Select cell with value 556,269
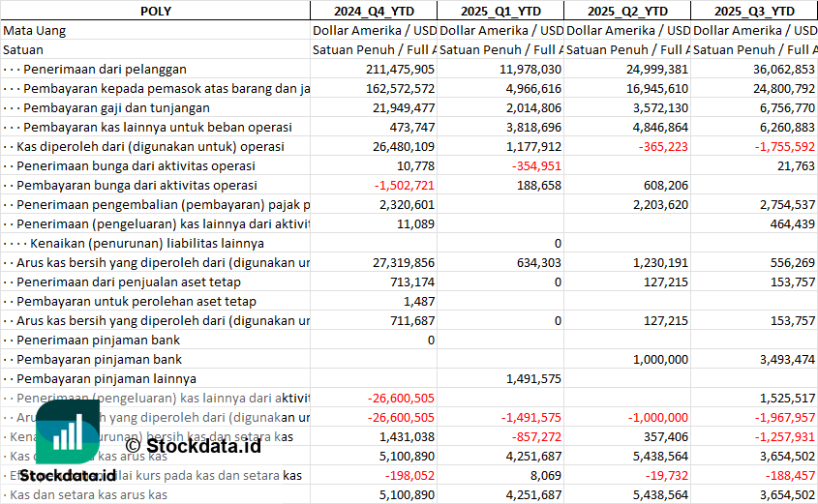The width and height of the screenshot is (818, 504). (x=754, y=263)
